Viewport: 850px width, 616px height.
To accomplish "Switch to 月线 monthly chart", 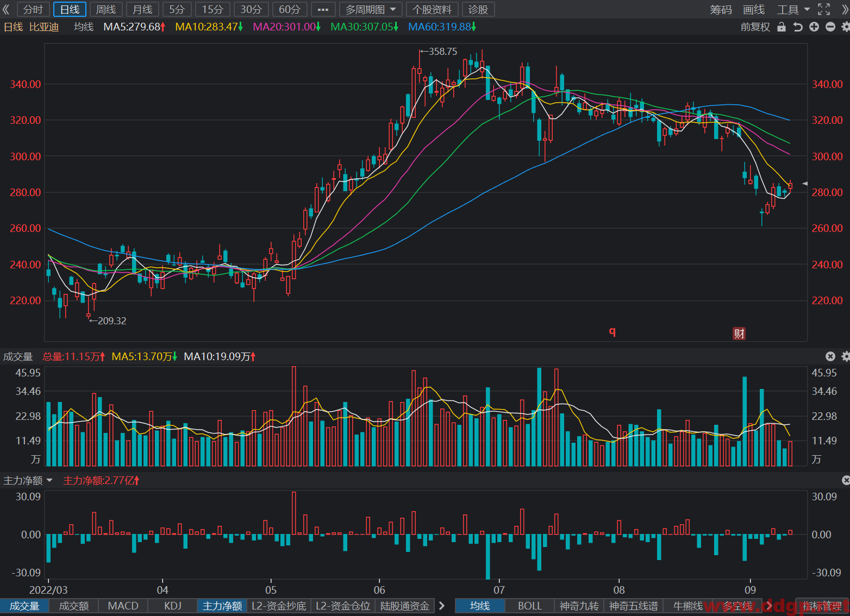I will pyautogui.click(x=142, y=9).
